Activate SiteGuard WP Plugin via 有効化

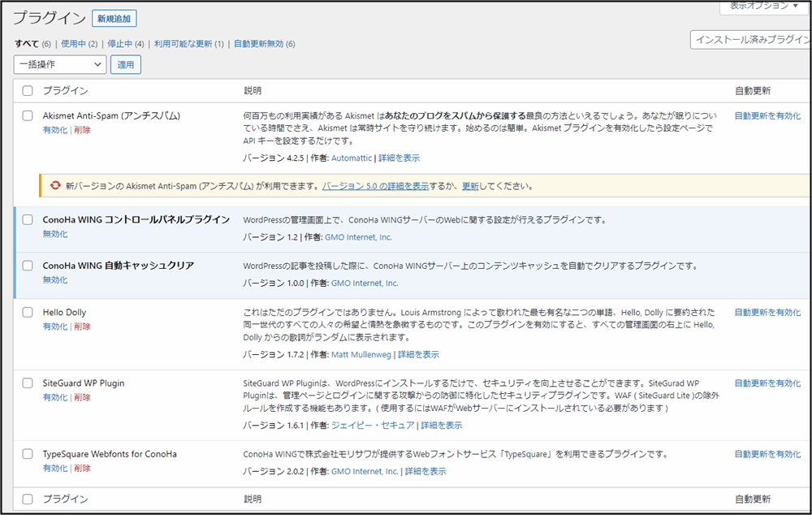click(x=55, y=397)
